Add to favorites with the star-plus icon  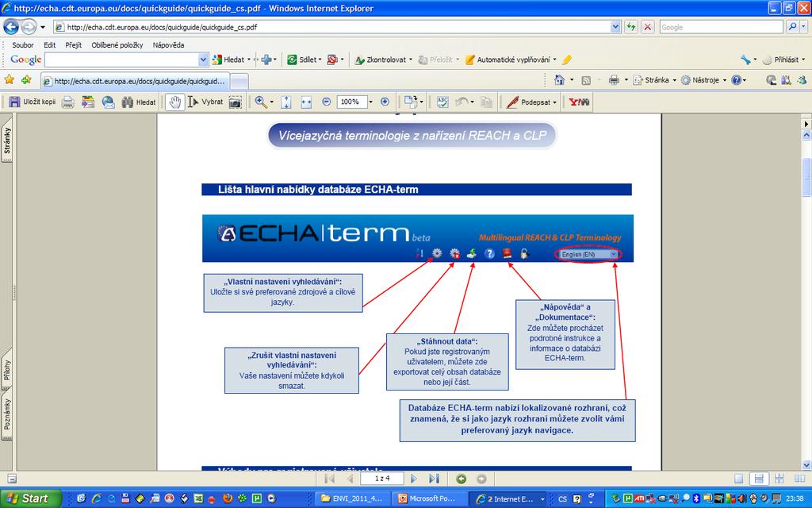26,80
